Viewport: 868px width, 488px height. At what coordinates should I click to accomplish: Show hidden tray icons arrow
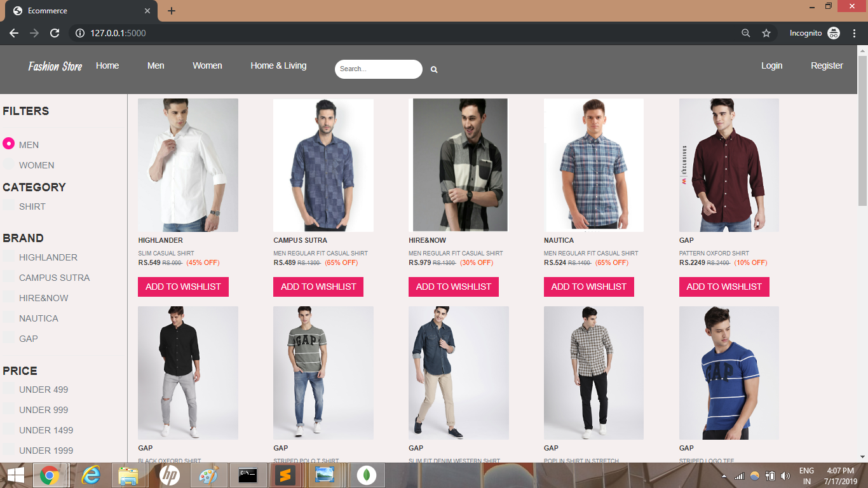pyautogui.click(x=724, y=476)
